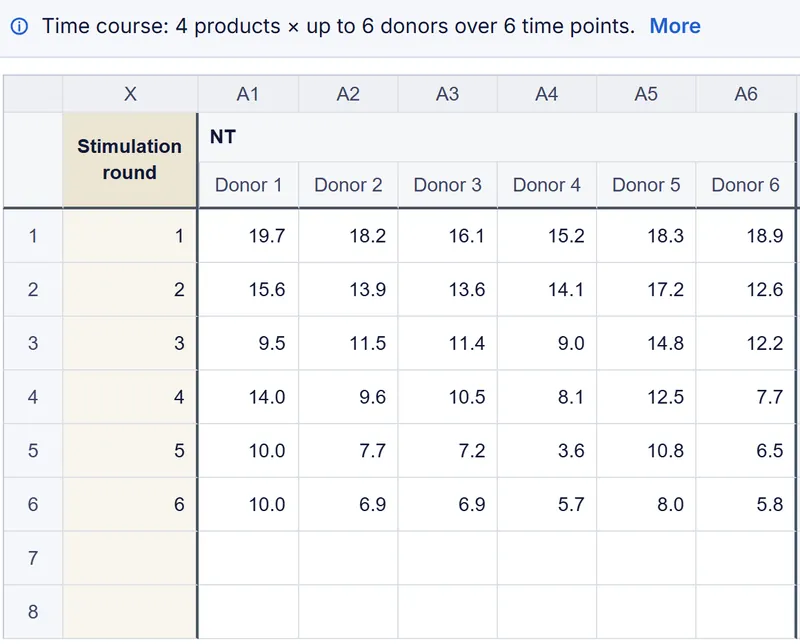Click the Donor 6 subcolumn header

(x=745, y=185)
